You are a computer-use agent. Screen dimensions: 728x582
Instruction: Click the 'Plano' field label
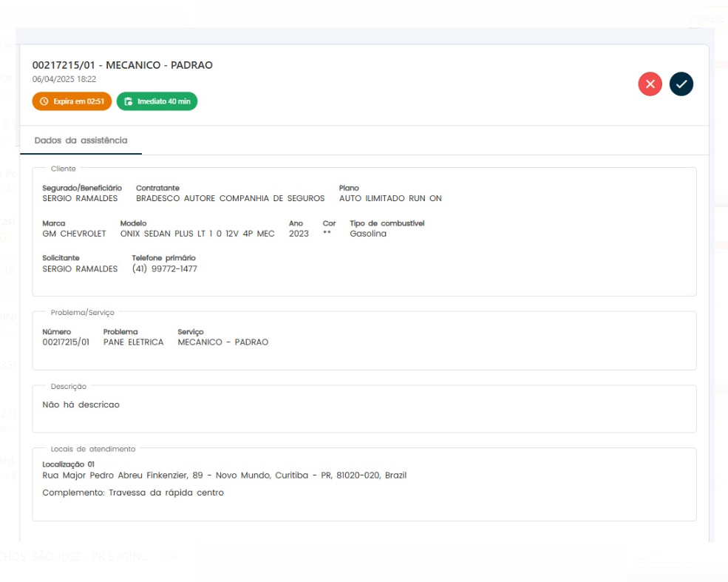click(349, 188)
